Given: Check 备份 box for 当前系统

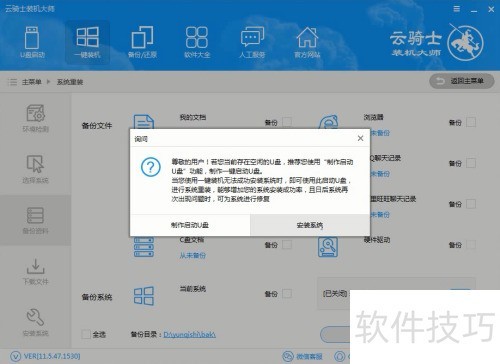Looking at the screenshot, I should pyautogui.click(x=287, y=294).
